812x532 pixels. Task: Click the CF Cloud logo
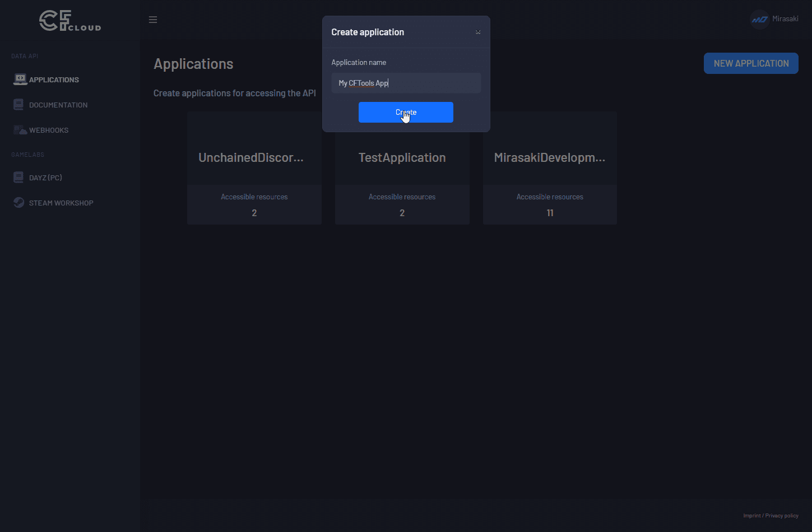tap(70, 21)
